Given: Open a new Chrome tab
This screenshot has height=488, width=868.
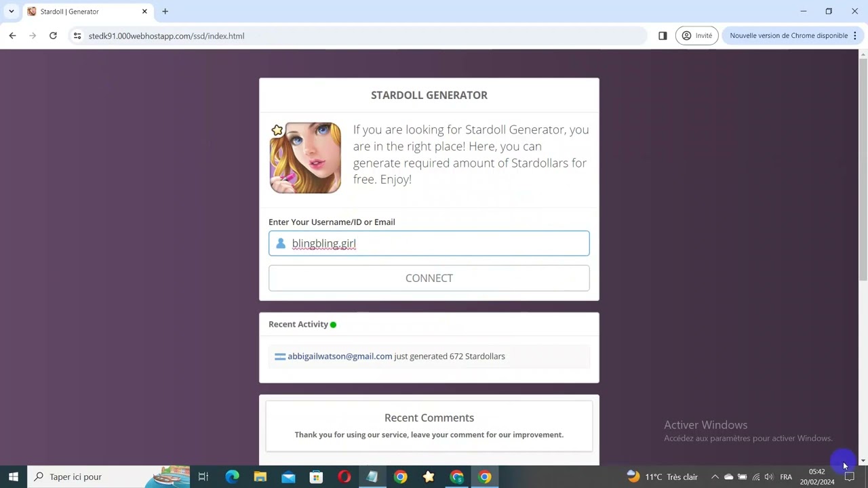Looking at the screenshot, I should (x=165, y=12).
